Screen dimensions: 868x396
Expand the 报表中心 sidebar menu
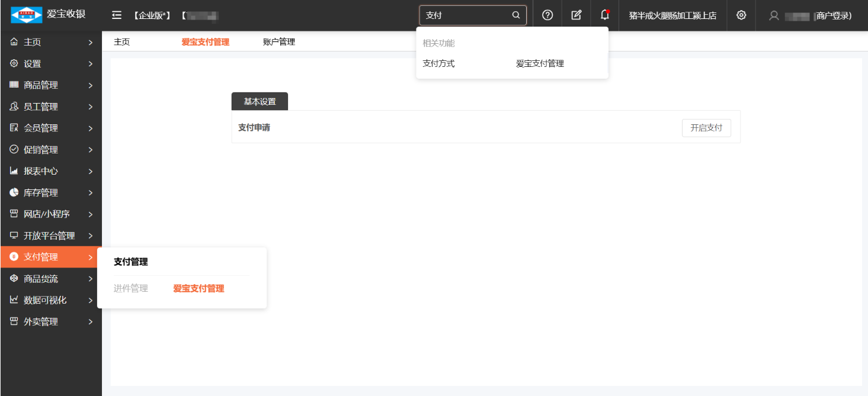[50, 171]
